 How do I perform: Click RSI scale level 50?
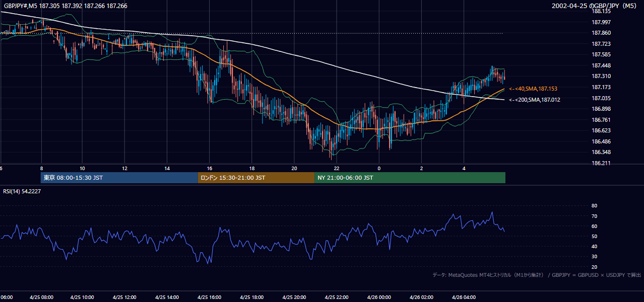click(594, 236)
